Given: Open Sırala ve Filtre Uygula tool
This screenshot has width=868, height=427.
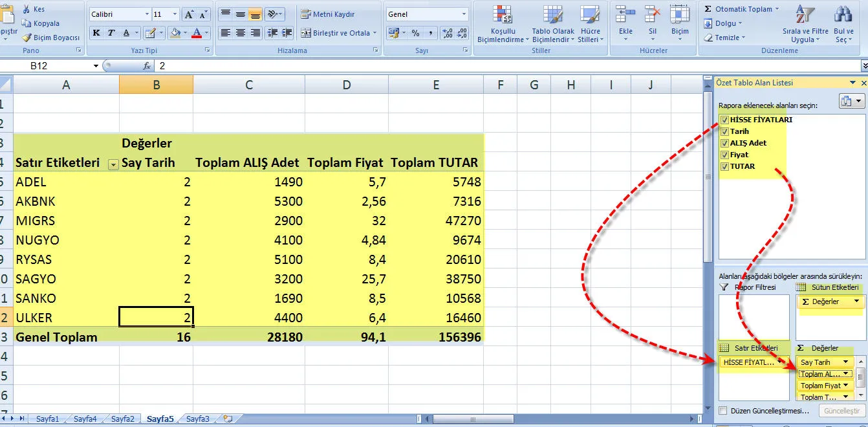Looking at the screenshot, I should (x=805, y=25).
